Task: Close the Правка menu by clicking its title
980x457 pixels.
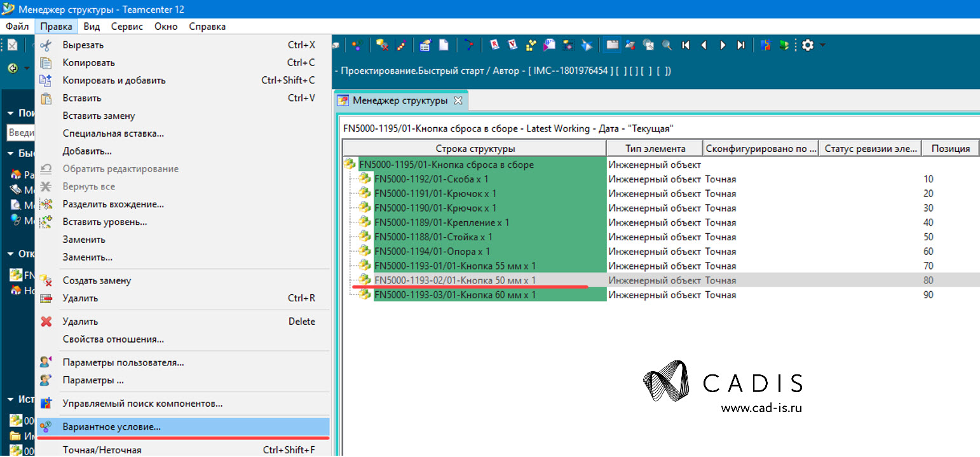Action: pos(56,27)
